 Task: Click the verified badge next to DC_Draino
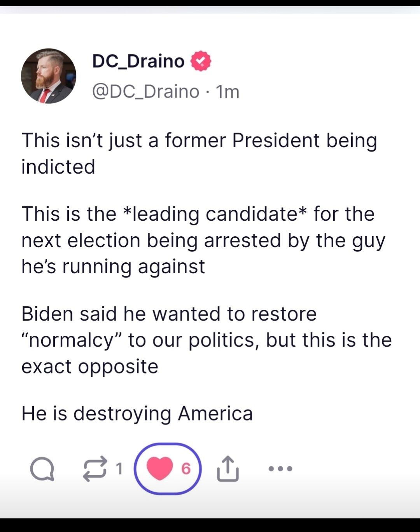click(x=201, y=61)
